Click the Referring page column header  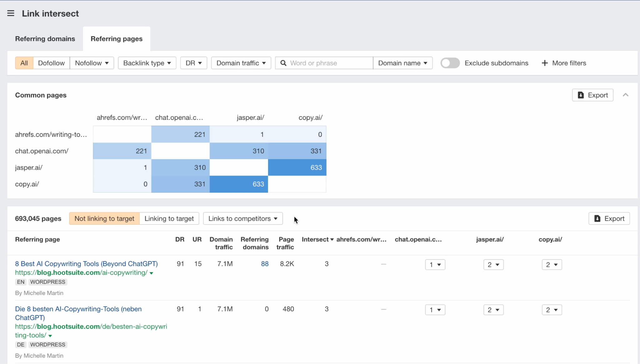click(37, 239)
